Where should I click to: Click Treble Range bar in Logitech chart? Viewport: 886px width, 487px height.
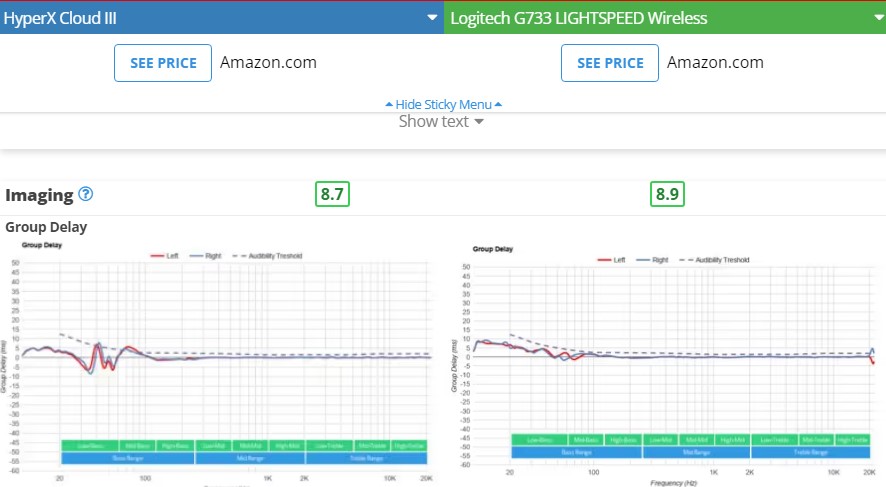point(810,452)
